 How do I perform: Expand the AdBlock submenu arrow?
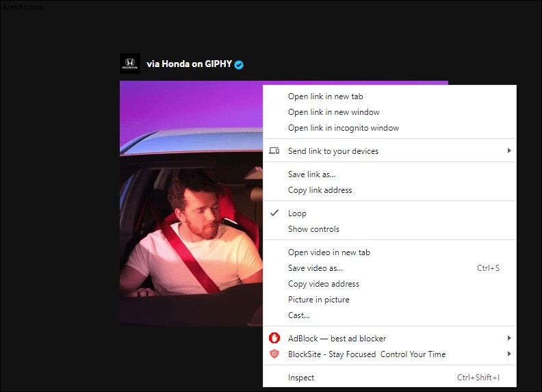509,338
